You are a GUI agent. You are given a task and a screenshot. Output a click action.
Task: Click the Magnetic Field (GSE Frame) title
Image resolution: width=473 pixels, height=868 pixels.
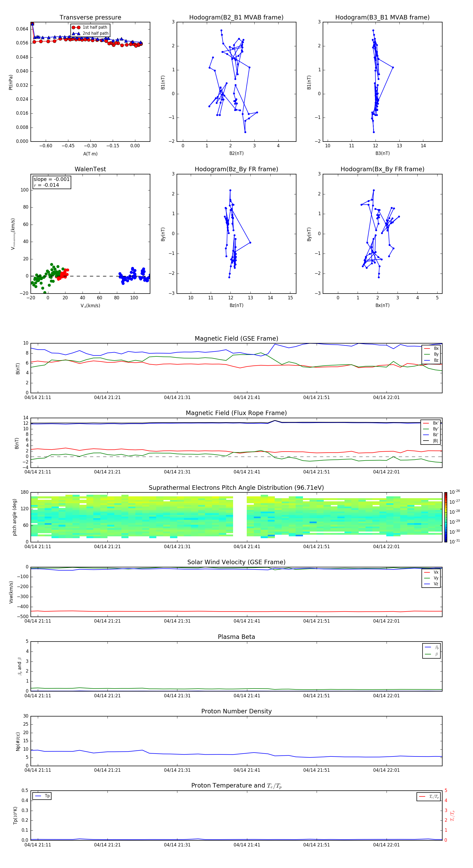click(236, 339)
